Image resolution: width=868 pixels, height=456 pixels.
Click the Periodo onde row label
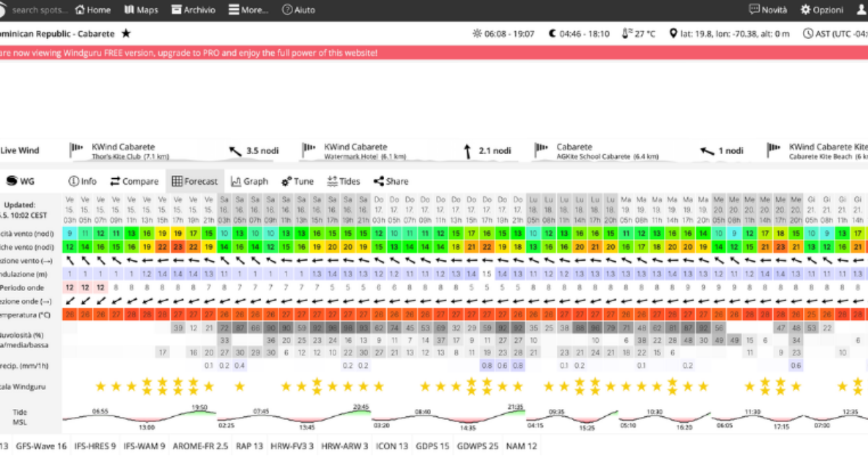[25, 287]
